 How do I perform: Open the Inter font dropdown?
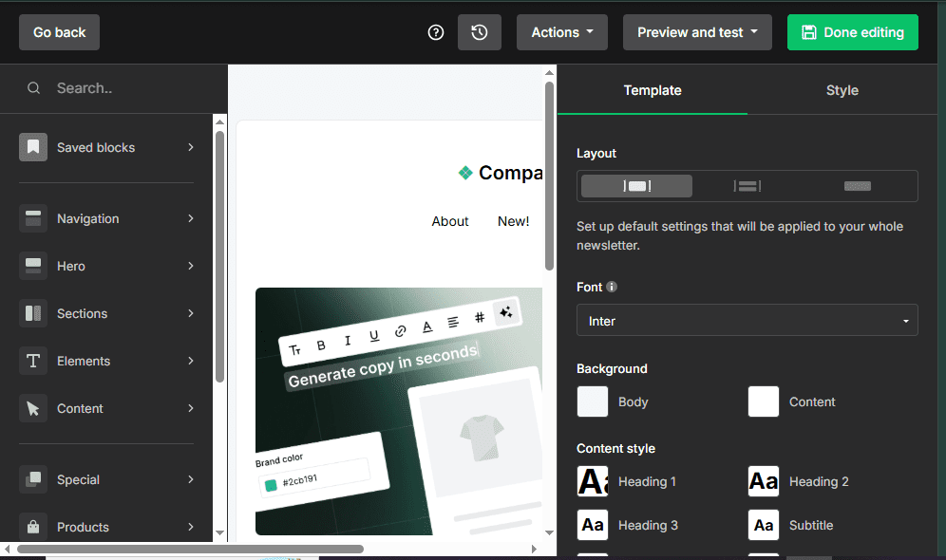747,320
